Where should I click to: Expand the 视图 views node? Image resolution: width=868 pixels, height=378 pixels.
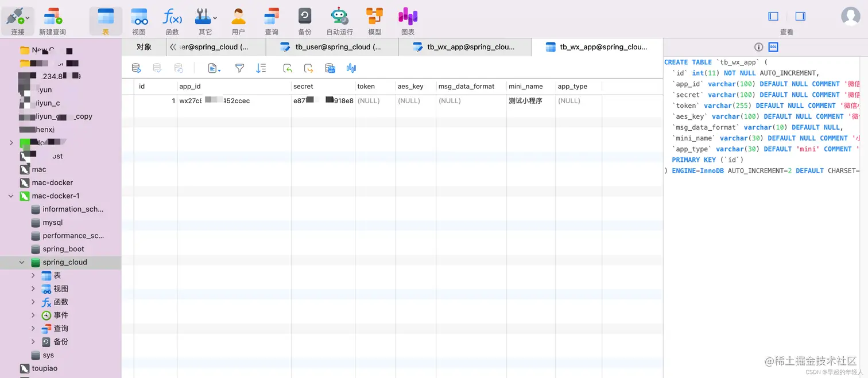[x=33, y=289]
